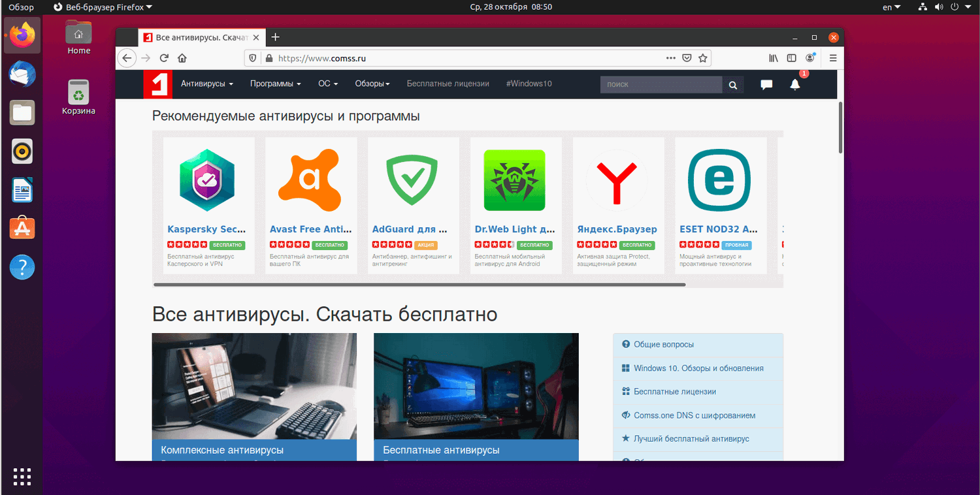Reload the page with the refresh icon
Screen dimensions: 980x495
164,58
